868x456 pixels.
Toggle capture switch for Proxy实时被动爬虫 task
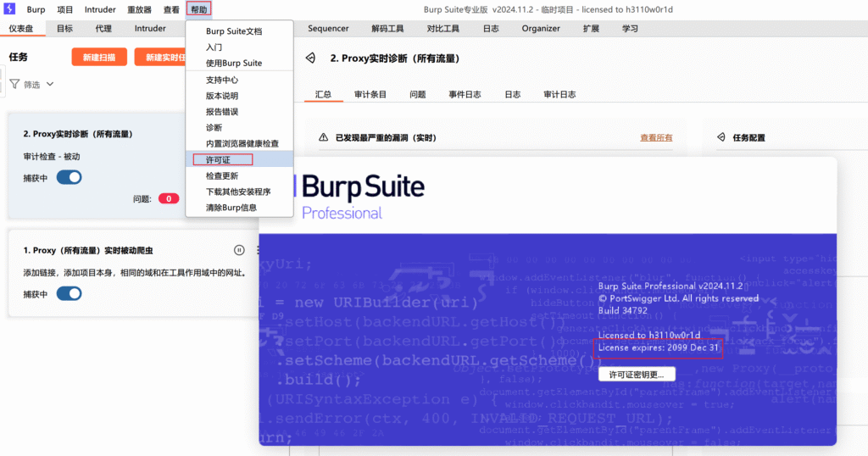70,294
